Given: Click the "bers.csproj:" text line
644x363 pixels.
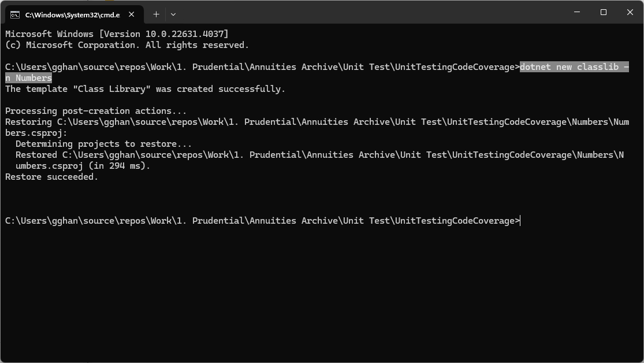Looking at the screenshot, I should (36, 133).
